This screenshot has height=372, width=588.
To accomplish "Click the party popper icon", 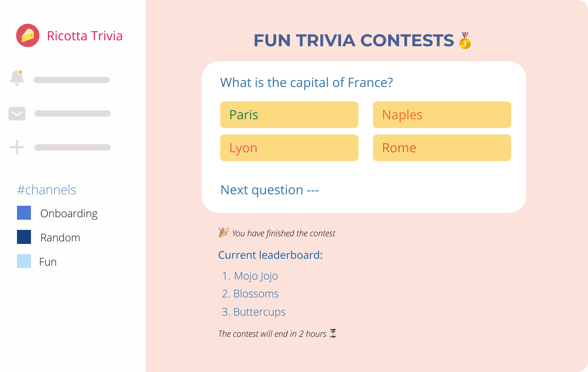I will point(224,232).
